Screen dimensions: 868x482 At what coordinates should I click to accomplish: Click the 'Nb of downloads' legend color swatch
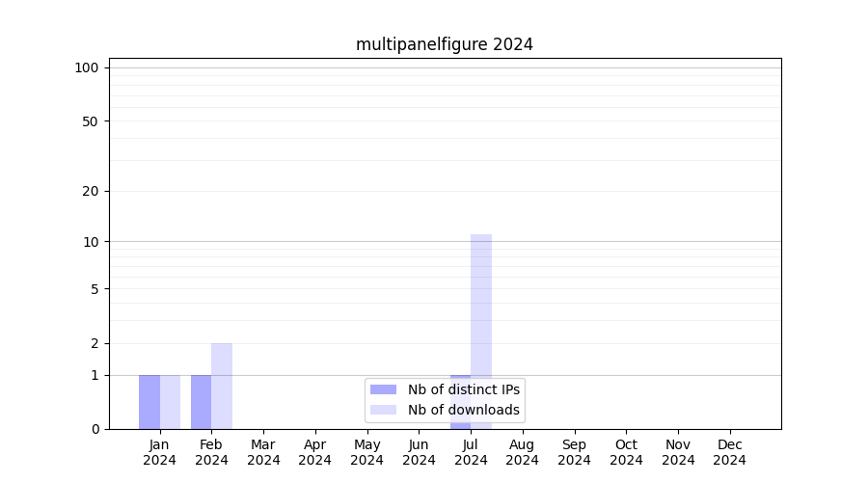coord(383,410)
